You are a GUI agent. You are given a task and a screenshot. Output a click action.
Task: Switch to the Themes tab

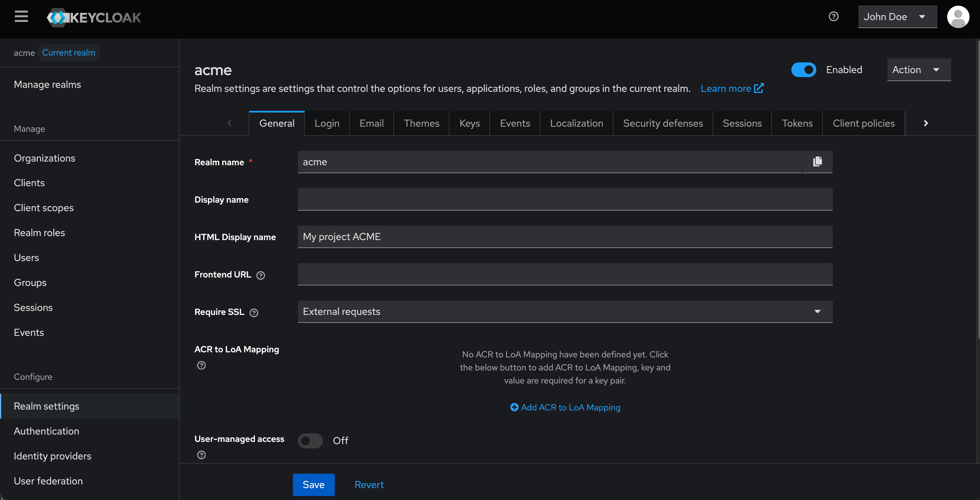(x=421, y=123)
